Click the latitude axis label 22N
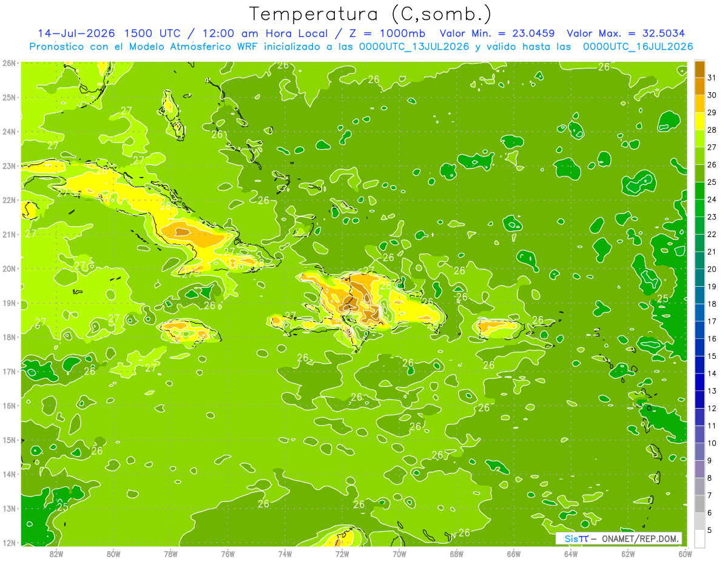728x562 pixels. (10, 200)
